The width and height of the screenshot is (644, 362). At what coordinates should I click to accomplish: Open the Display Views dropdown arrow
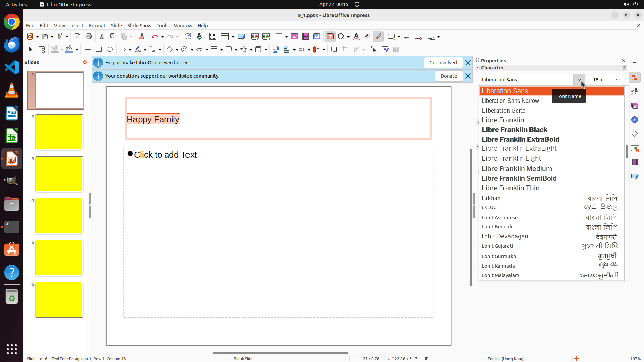233,37
